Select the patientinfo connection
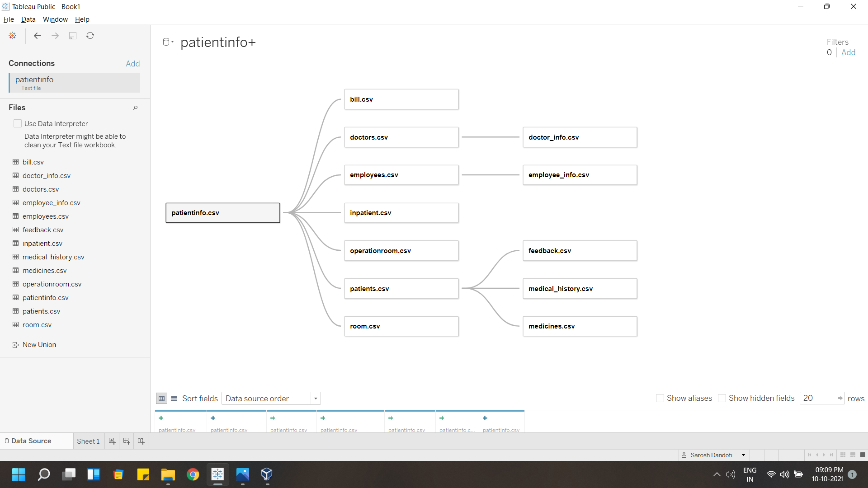The height and width of the screenshot is (488, 868). point(75,83)
